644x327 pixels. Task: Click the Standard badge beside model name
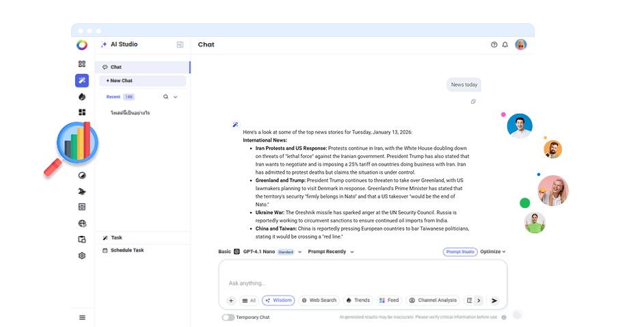click(286, 252)
